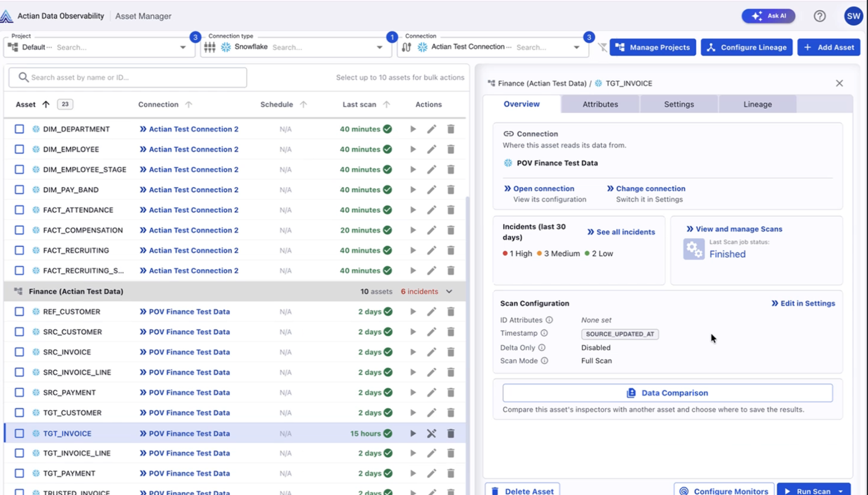Click the Add Asset button
Viewport: 868px width, 495px height.
point(829,47)
